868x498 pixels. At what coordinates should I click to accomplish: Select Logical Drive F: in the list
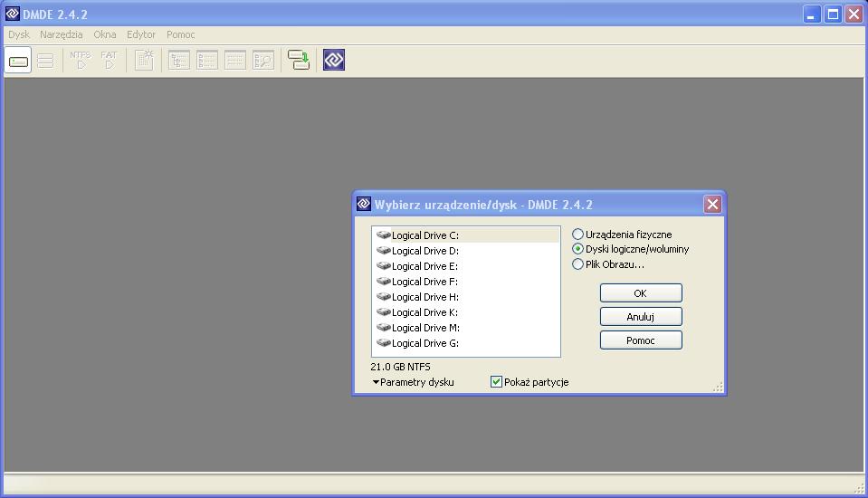[x=466, y=282]
